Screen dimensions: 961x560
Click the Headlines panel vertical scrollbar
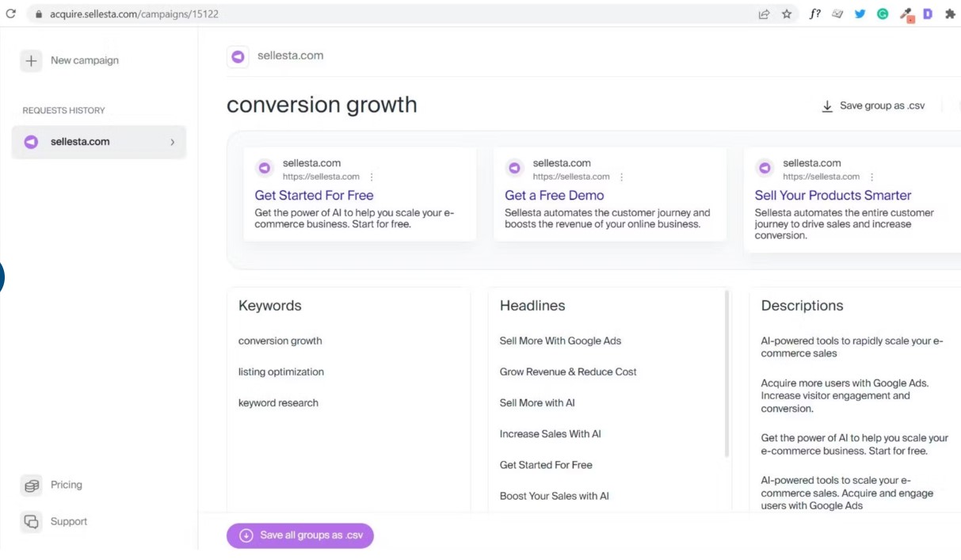(x=727, y=374)
